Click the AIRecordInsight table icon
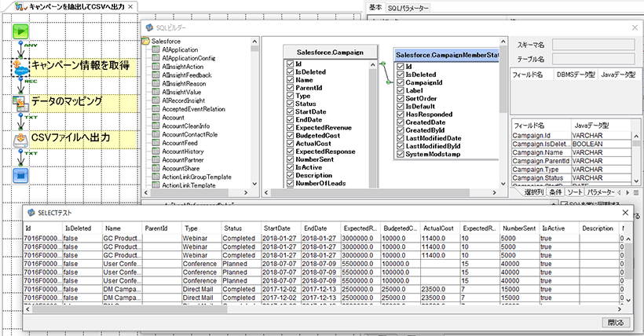The width and height of the screenshot is (644, 336). click(156, 100)
